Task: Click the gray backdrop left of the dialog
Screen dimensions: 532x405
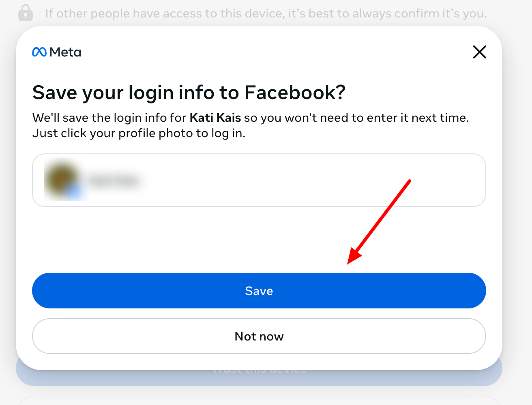Action: 7,203
